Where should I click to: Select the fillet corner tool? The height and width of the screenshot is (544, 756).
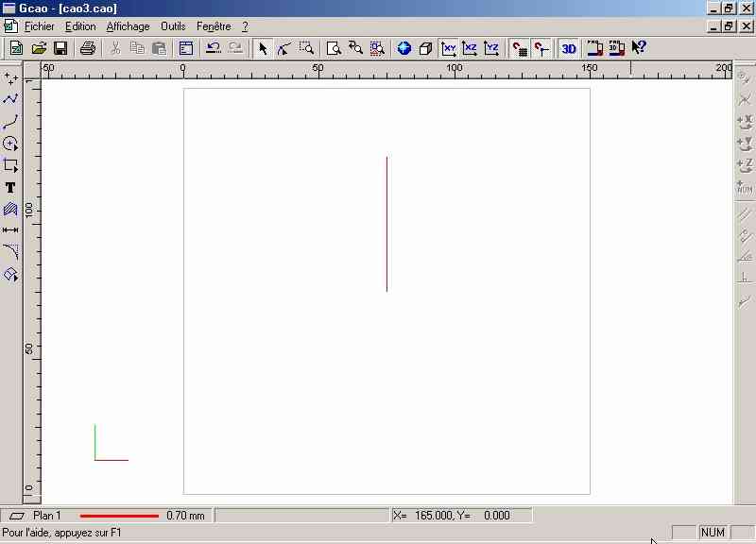(10, 252)
